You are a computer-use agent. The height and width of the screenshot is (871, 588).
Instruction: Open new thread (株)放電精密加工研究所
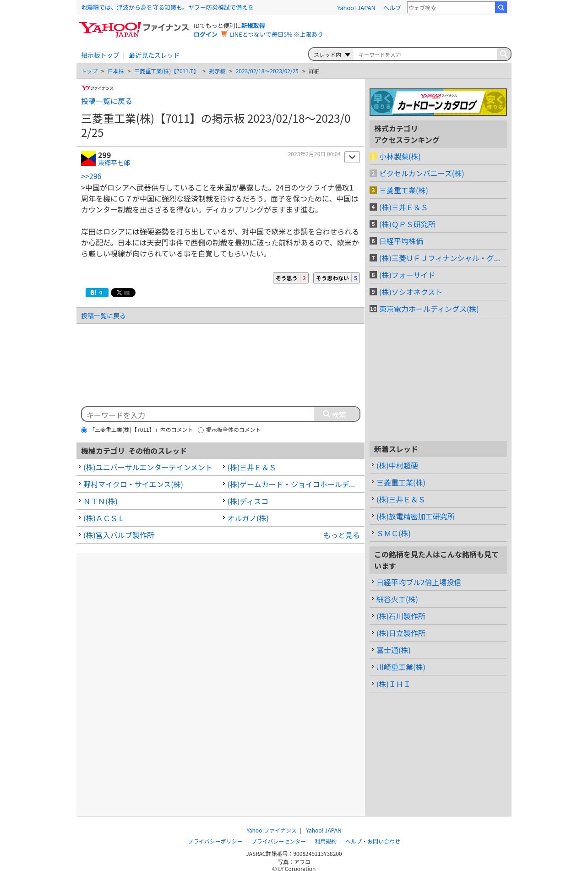(x=415, y=517)
